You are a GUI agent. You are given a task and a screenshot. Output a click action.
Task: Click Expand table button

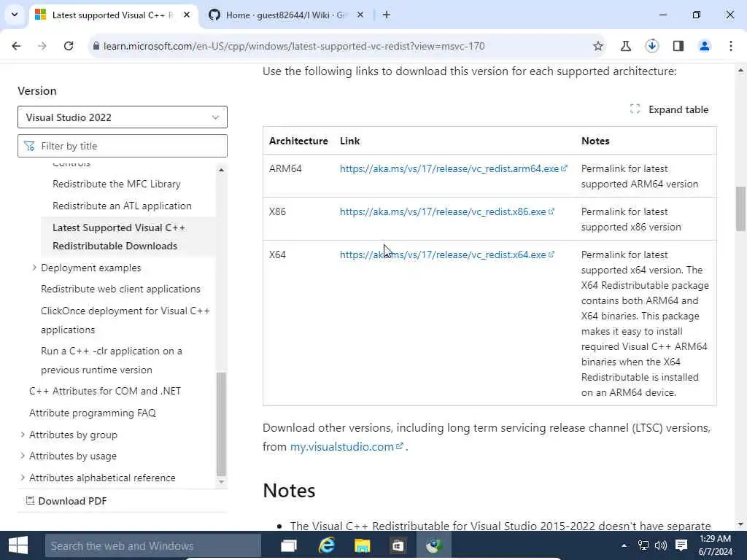pos(669,109)
